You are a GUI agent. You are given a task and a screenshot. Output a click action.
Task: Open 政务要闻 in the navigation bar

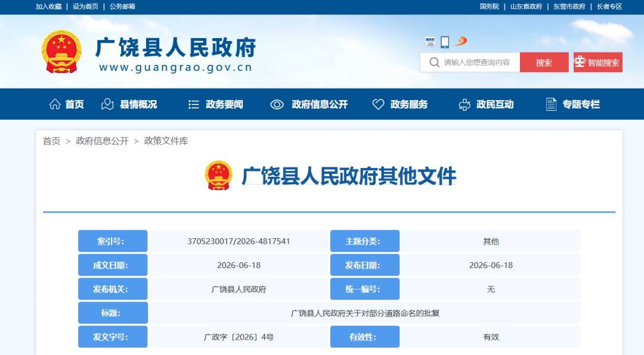tap(224, 105)
